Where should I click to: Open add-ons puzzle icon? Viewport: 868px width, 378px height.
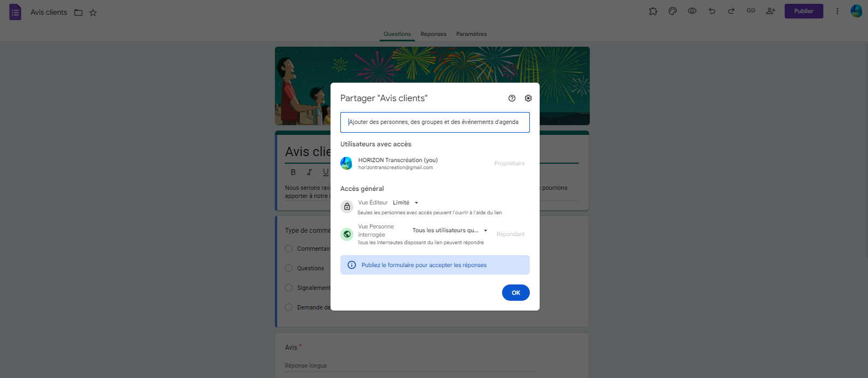click(x=653, y=11)
